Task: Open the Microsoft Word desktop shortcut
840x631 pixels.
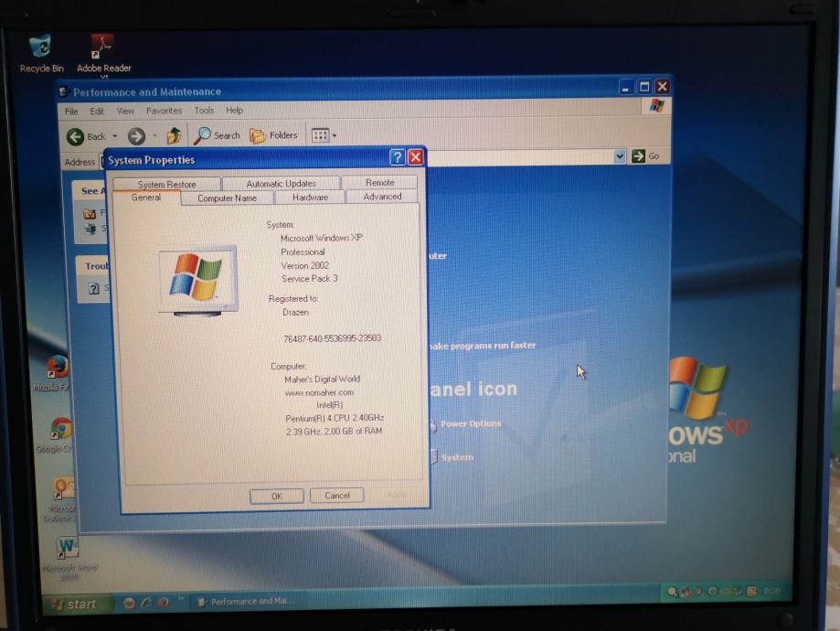Action: click(x=69, y=558)
